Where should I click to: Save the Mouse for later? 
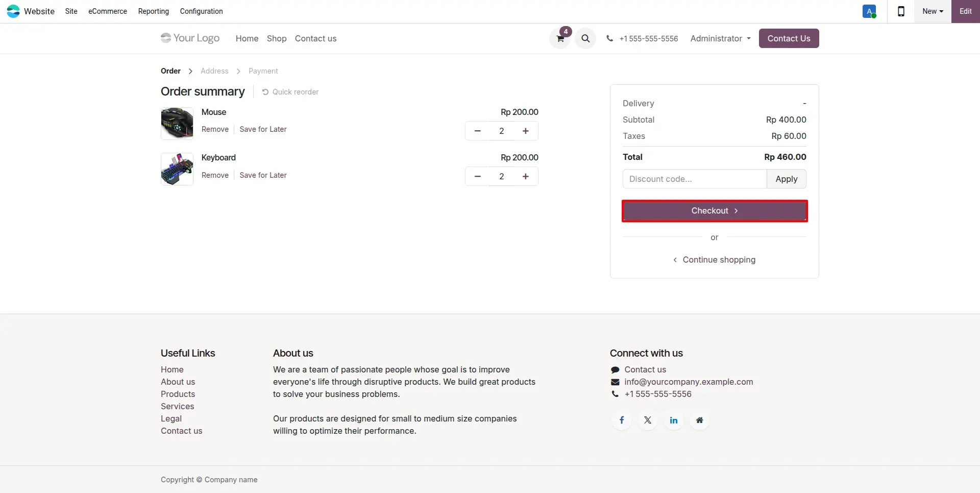tap(263, 129)
